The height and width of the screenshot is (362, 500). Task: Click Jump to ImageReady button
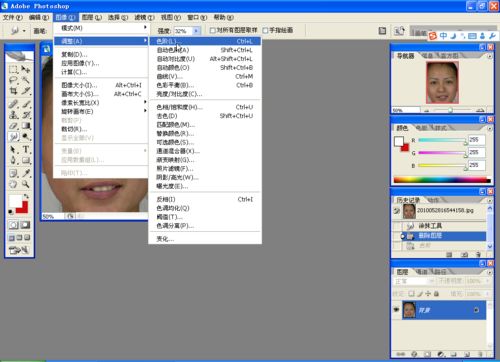click(20, 250)
